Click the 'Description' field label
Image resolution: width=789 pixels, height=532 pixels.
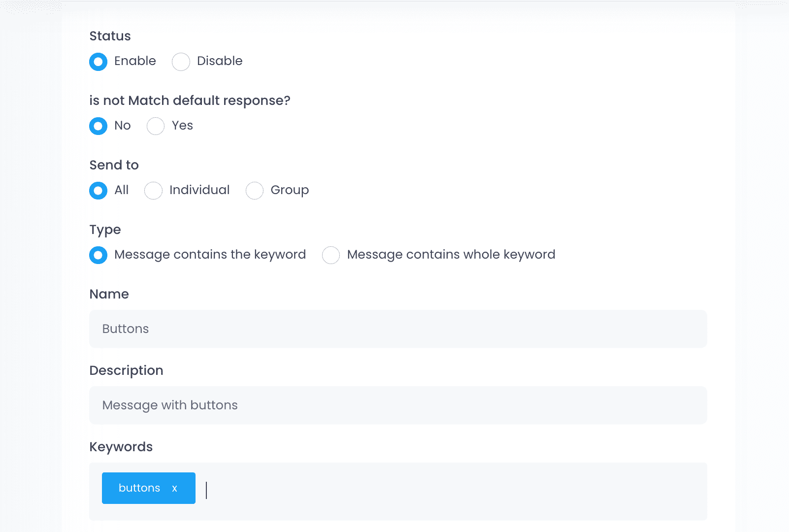point(126,370)
